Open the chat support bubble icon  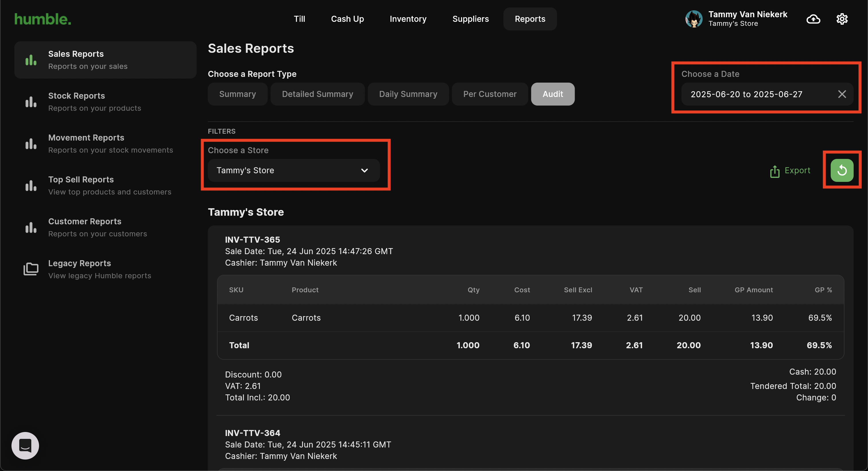tap(25, 445)
